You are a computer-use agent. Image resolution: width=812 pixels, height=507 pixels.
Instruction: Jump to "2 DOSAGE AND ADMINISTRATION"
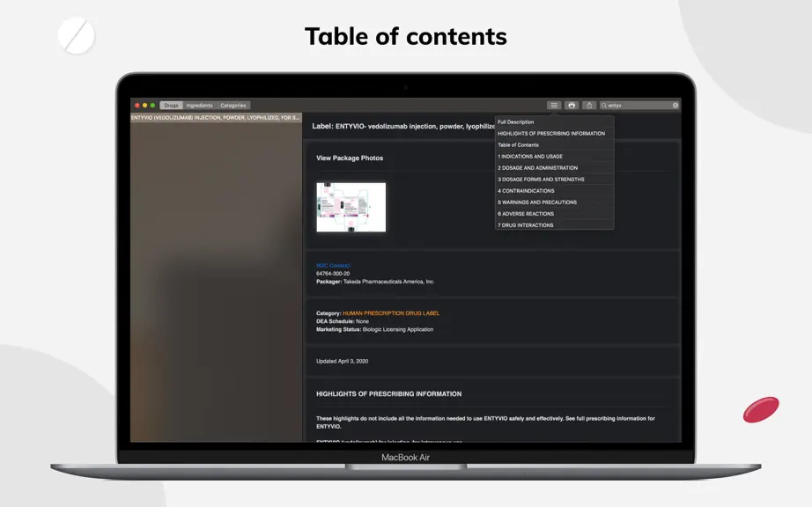[554, 167]
